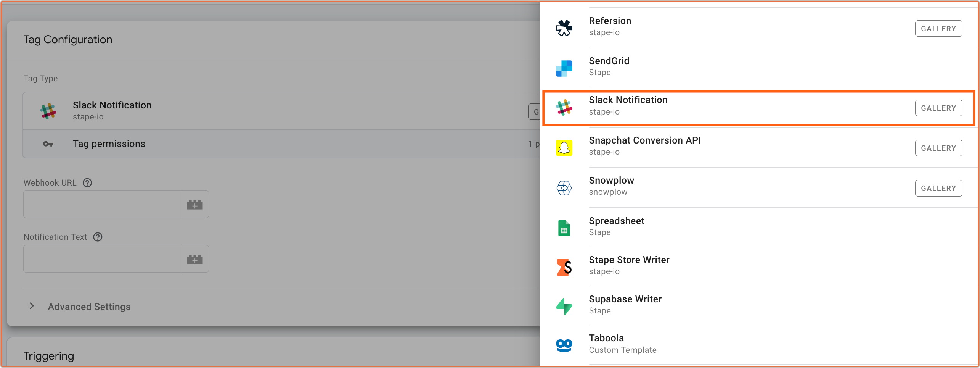Open the Slack Notification GALLERY button
The image size is (980, 368).
click(x=938, y=108)
